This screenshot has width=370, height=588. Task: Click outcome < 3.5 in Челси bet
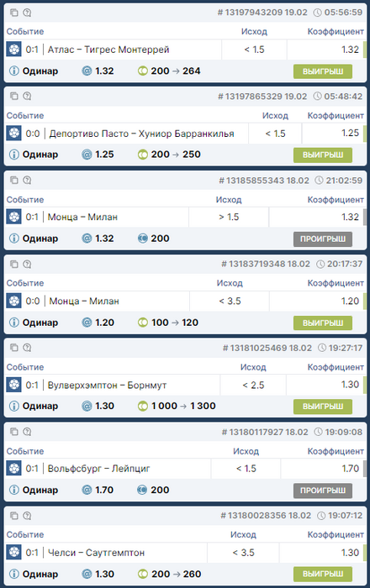point(243,553)
